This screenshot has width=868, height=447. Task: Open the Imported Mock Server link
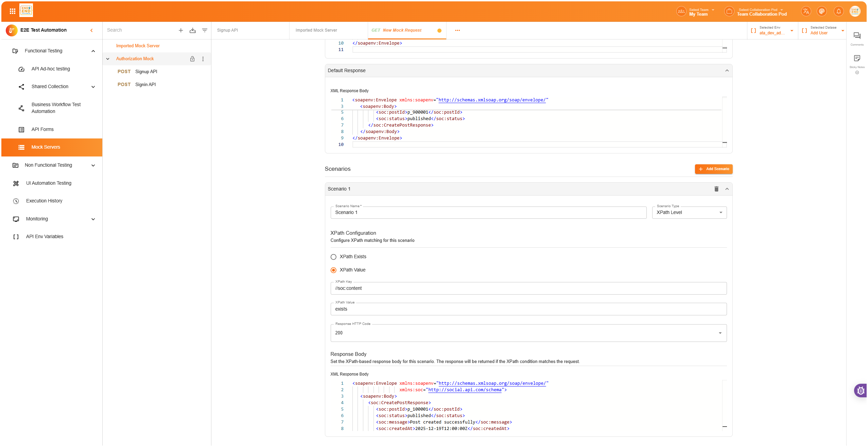(x=138, y=46)
